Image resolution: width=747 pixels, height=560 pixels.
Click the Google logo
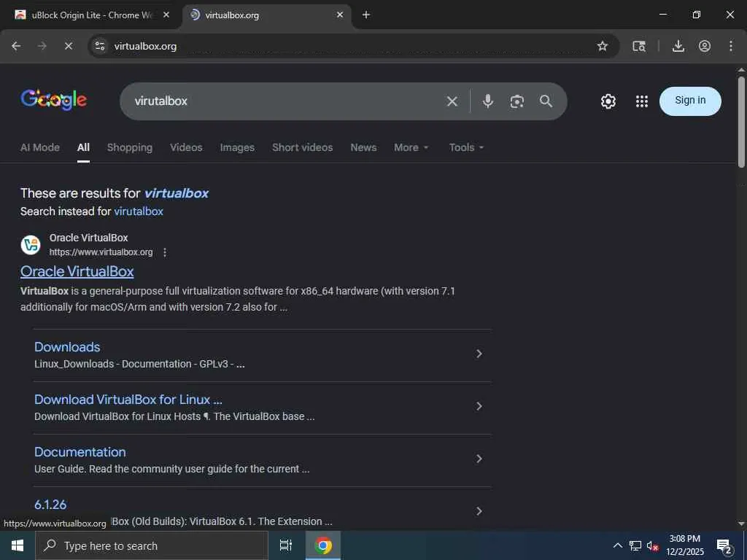[53, 100]
